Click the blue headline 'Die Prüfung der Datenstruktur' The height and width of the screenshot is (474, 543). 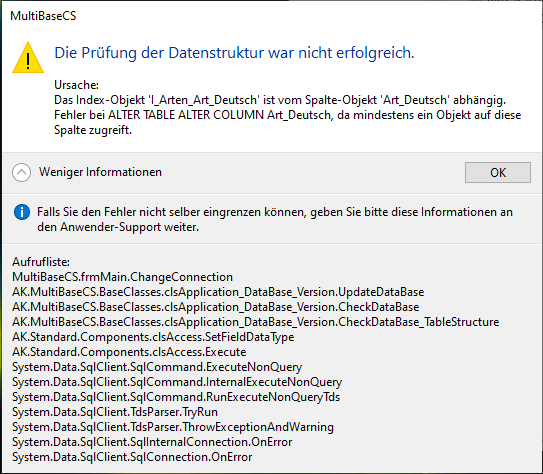[234, 53]
